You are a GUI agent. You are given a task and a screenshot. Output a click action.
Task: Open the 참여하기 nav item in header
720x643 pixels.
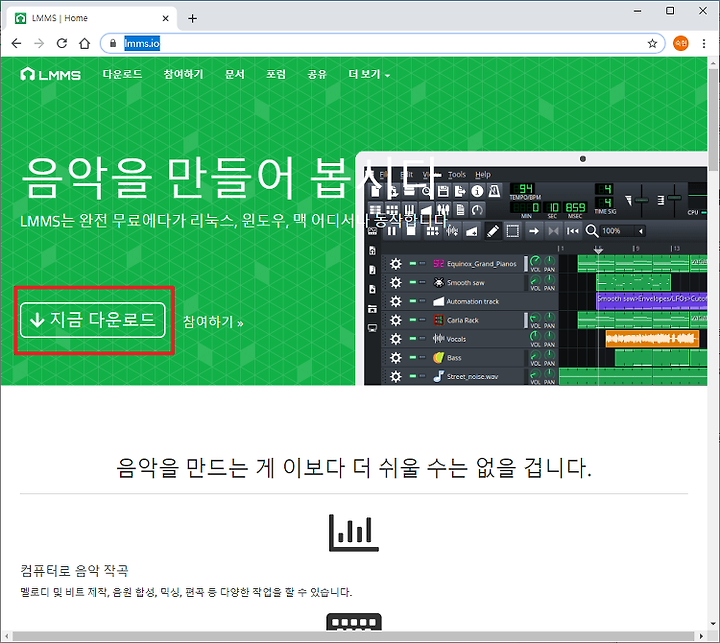click(x=183, y=74)
